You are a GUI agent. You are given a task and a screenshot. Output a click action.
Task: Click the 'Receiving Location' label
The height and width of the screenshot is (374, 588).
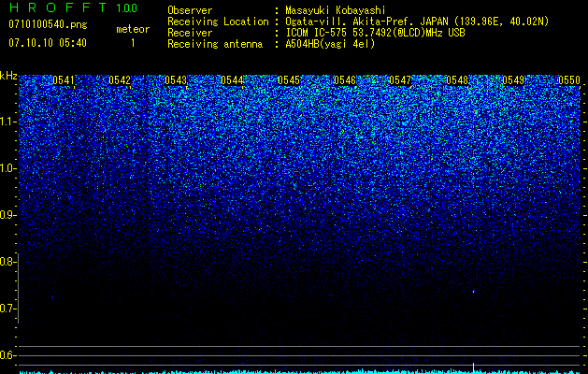tap(218, 22)
